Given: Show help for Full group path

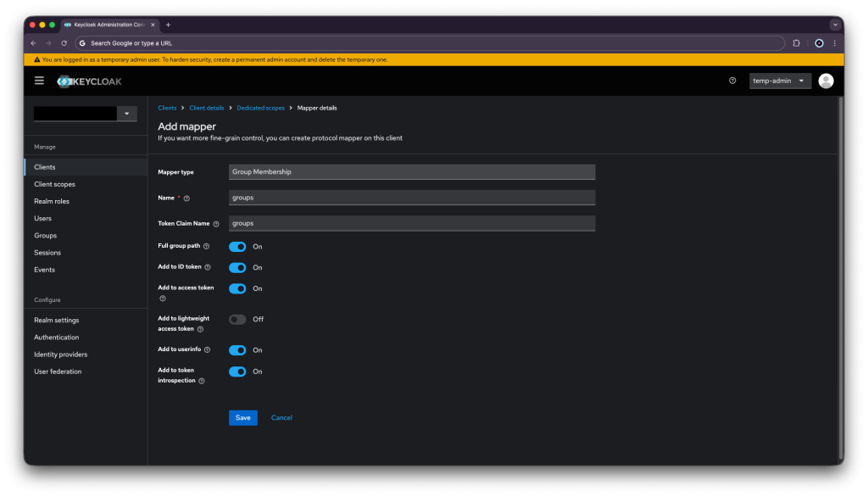Looking at the screenshot, I should [207, 247].
